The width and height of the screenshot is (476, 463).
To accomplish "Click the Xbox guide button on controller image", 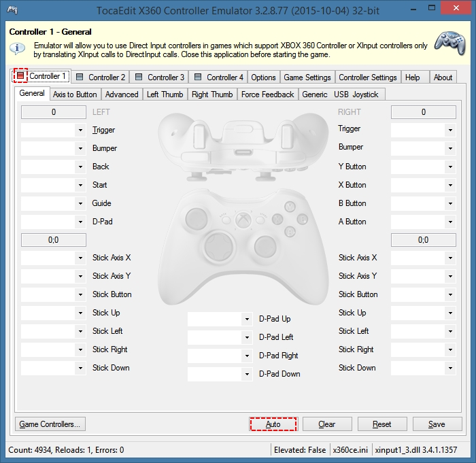I will click(x=243, y=219).
